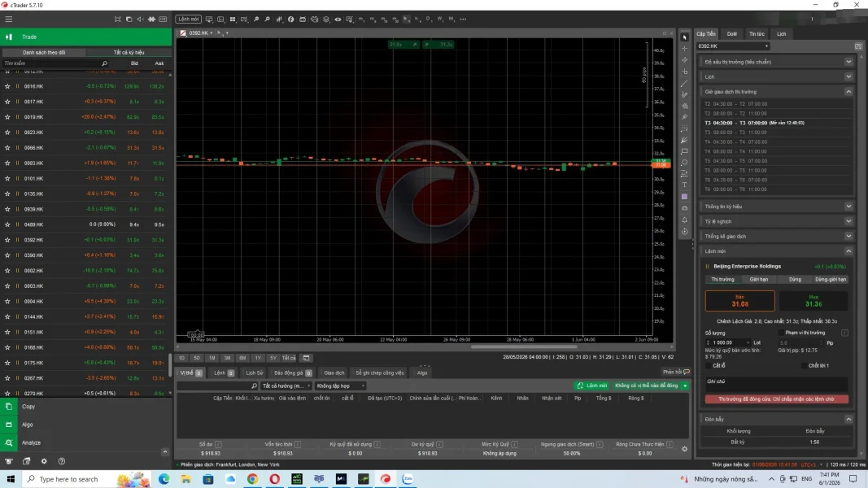Click the Mua 31.36 buy button
Viewport: 868px width, 488px height.
tap(813, 301)
